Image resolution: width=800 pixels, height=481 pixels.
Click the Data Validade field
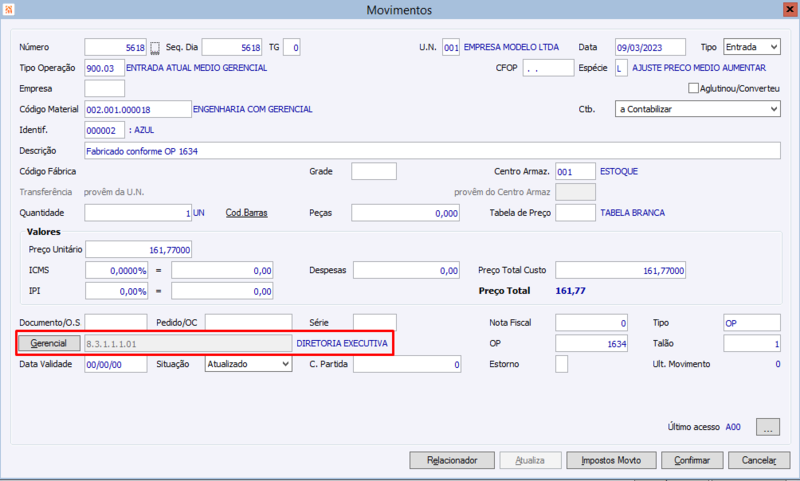(x=116, y=364)
